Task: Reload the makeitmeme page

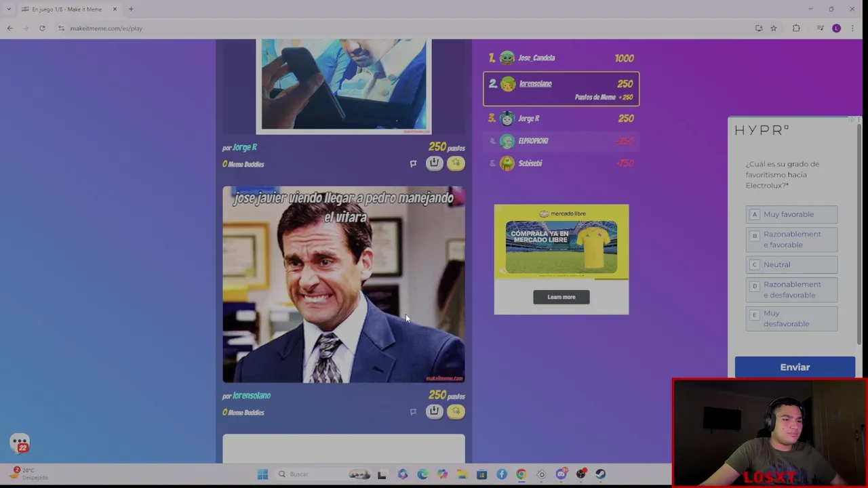Action: coord(42,28)
